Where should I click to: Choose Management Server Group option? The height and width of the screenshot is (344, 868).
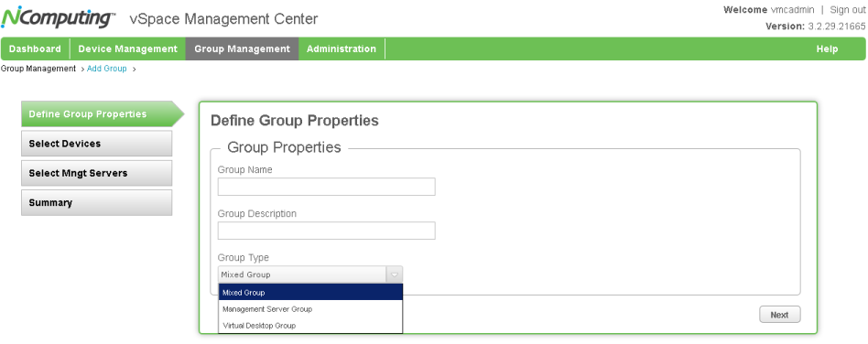pyautogui.click(x=310, y=309)
